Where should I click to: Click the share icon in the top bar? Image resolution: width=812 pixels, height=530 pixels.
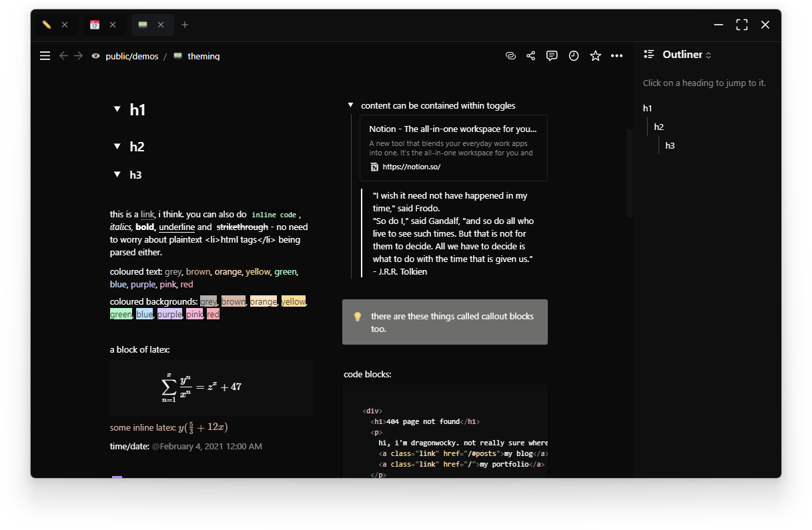(x=530, y=56)
